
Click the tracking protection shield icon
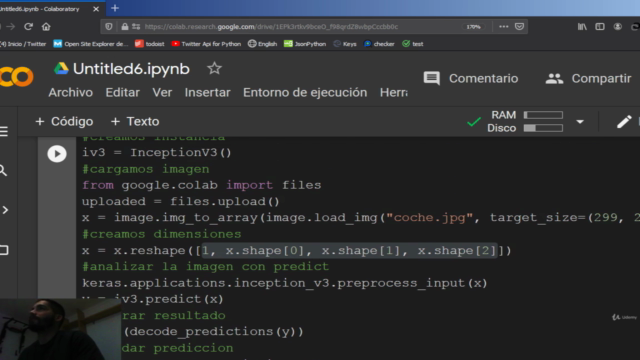[x=109, y=27]
